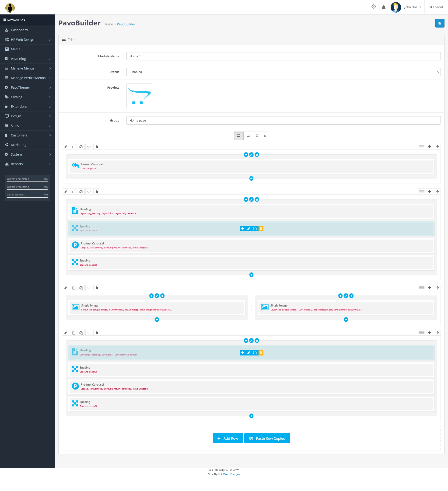
Task: Switch to tablet preview mode
Action: [257, 136]
